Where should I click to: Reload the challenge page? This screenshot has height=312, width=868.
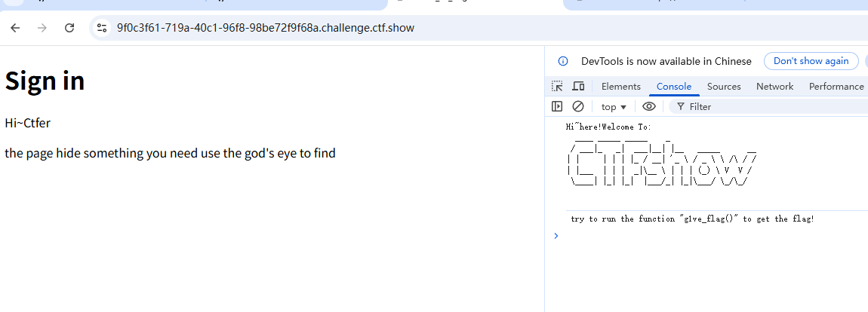coord(69,28)
